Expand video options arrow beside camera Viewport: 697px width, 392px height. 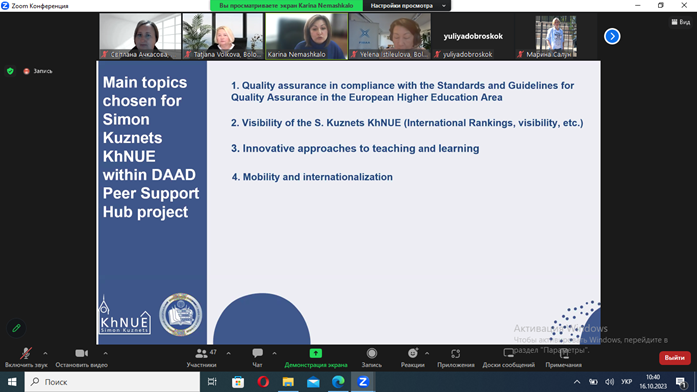tap(105, 353)
